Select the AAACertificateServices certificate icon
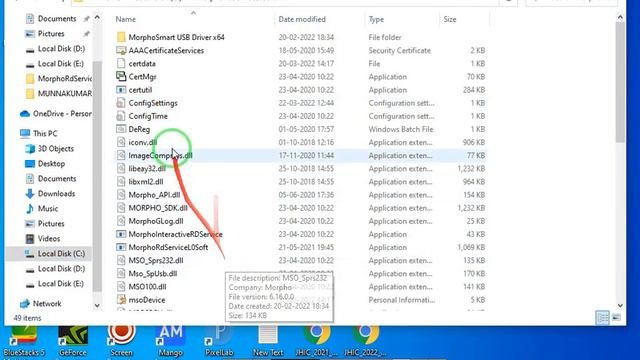 tap(121, 50)
